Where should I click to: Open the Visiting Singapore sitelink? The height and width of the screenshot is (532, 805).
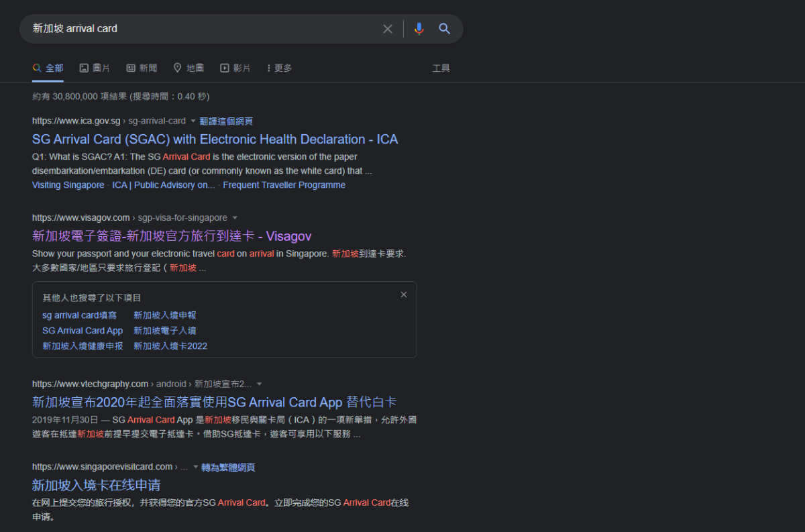68,185
